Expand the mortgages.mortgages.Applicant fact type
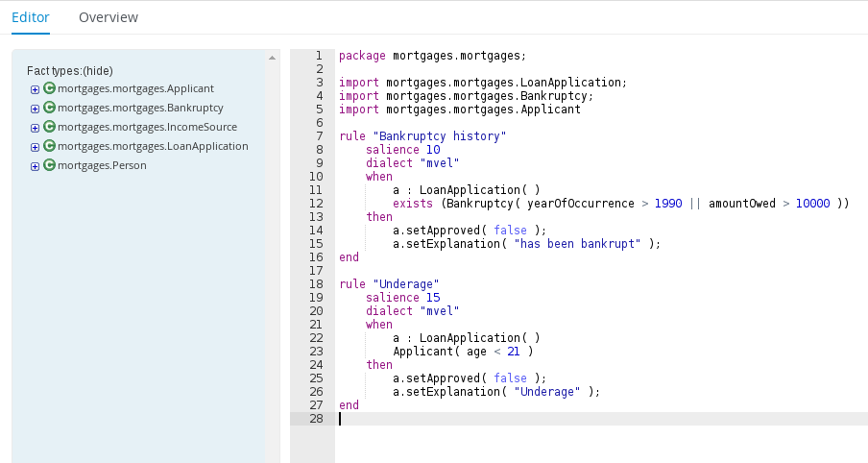Viewport: 868px width, 463px height. [x=36, y=89]
